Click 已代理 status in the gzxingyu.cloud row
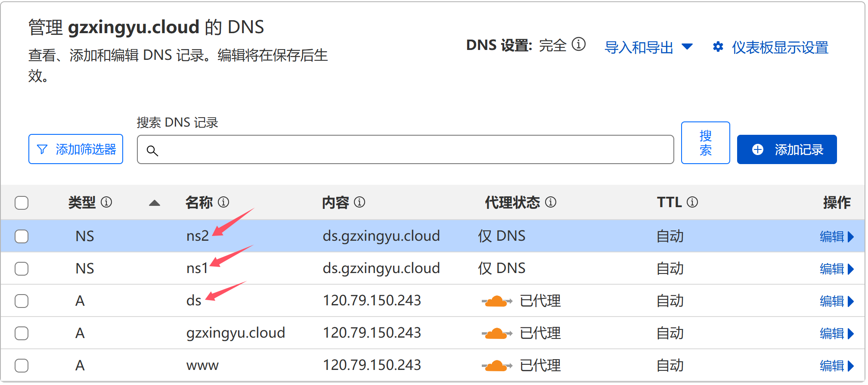The width and height of the screenshot is (868, 385). click(540, 333)
